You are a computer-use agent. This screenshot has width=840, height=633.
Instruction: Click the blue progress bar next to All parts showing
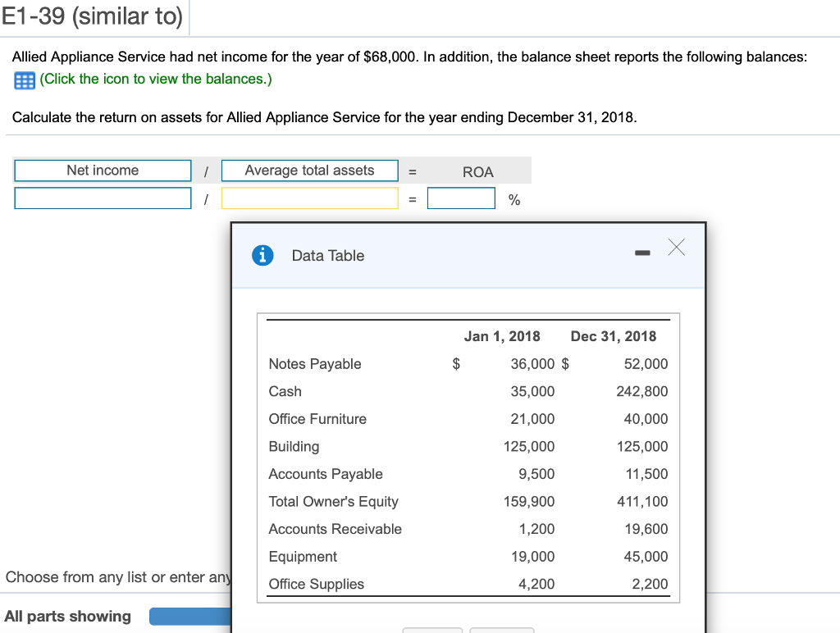click(x=190, y=617)
